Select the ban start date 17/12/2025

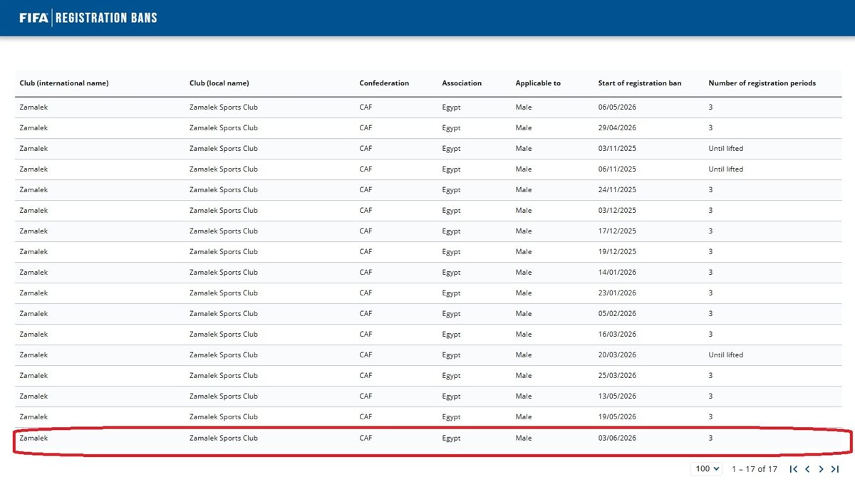[x=617, y=231]
